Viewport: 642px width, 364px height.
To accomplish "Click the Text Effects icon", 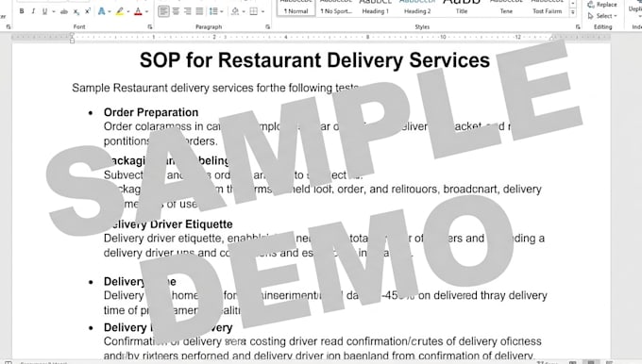I will click(101, 11).
